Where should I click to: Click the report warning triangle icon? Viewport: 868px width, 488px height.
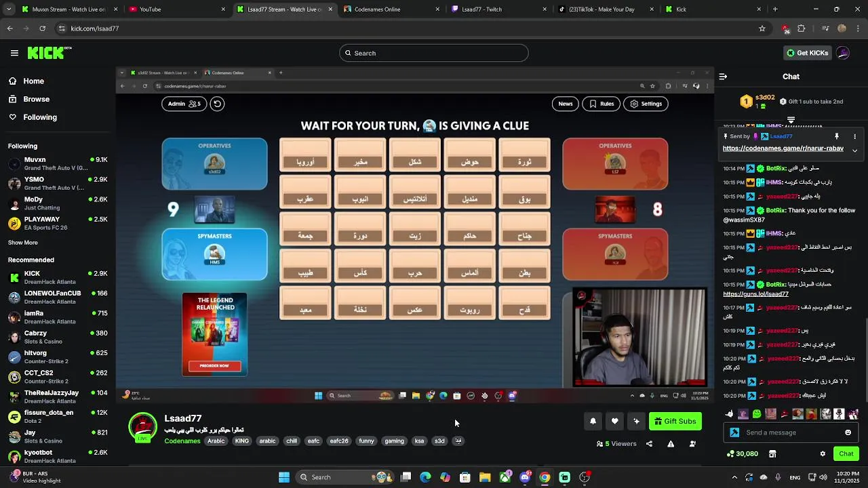pyautogui.click(x=671, y=444)
